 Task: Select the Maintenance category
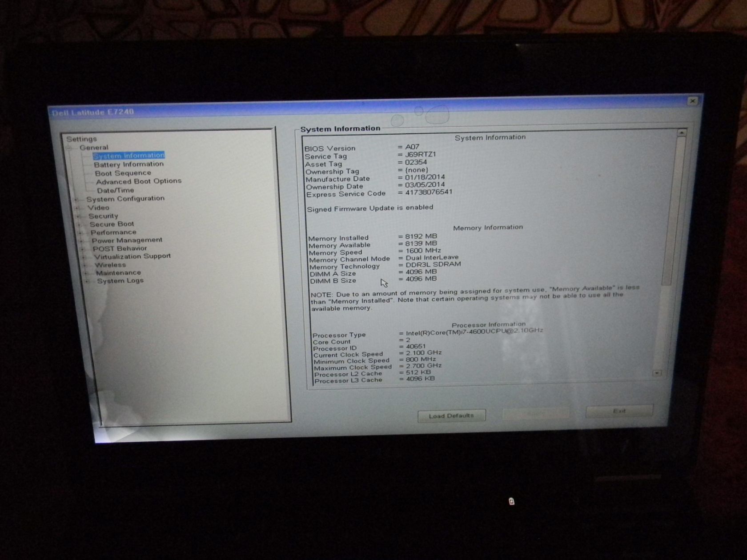[118, 273]
